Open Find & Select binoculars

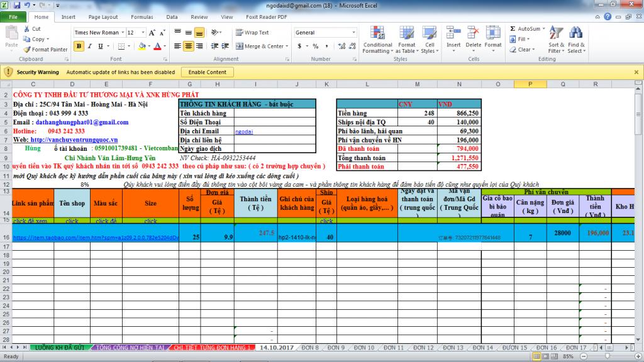(577, 40)
